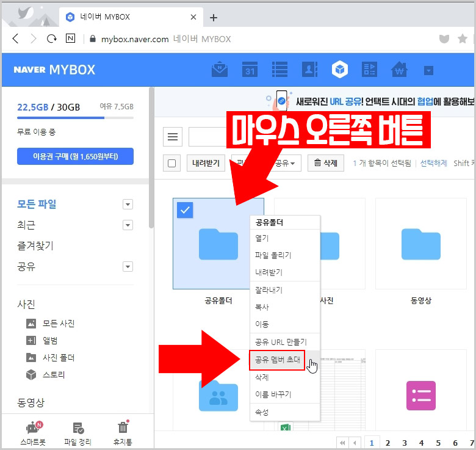
Task: Open 앨범 in sidebar
Action: pyautogui.click(x=42, y=340)
